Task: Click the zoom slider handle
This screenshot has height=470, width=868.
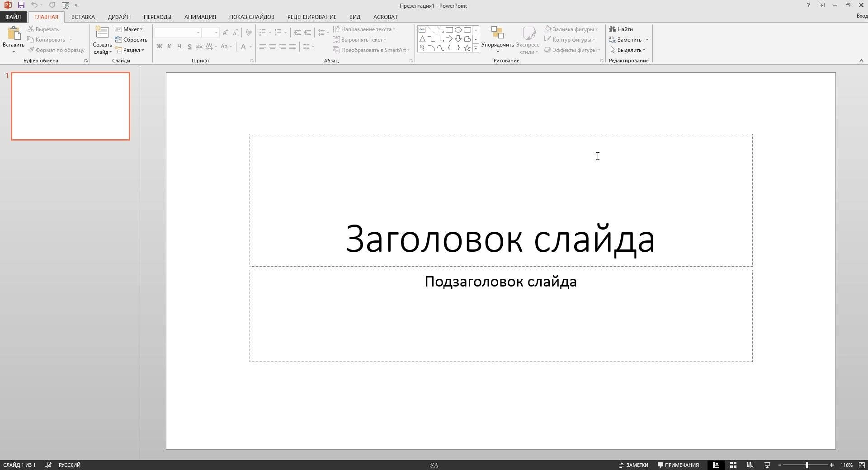Action: click(x=807, y=465)
